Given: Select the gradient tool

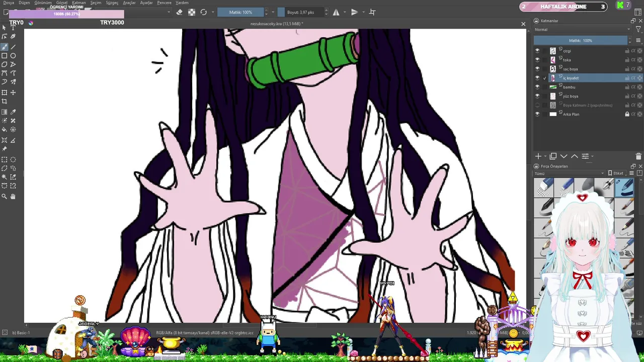Looking at the screenshot, I should [x=5, y=112].
